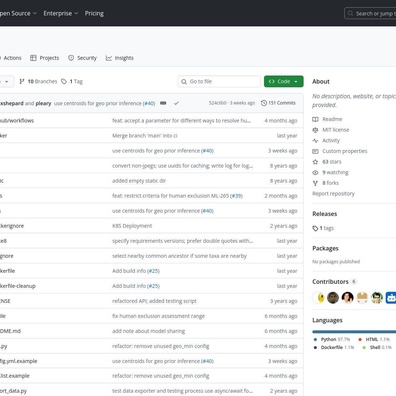The image size is (396, 396).
Task: Click the tag icon beside 1 Tag
Action: [64, 81]
